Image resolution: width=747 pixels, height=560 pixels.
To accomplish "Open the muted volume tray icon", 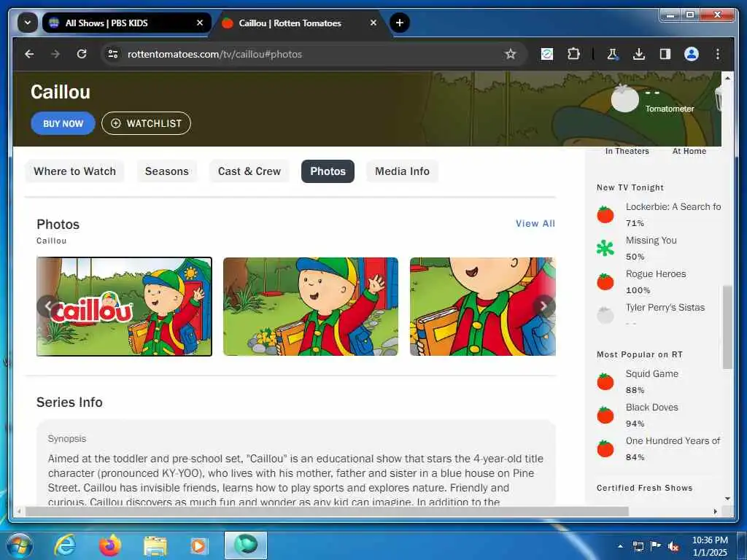I will (673, 546).
